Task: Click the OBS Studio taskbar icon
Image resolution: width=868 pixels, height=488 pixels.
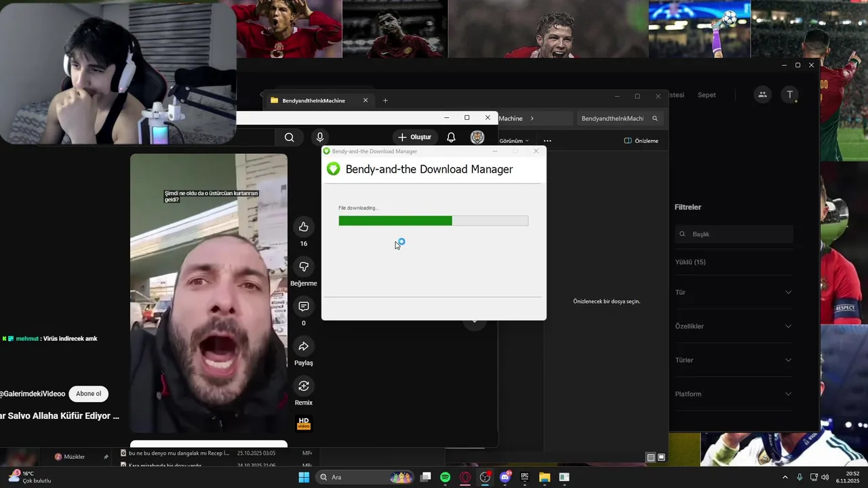Action: [485, 477]
